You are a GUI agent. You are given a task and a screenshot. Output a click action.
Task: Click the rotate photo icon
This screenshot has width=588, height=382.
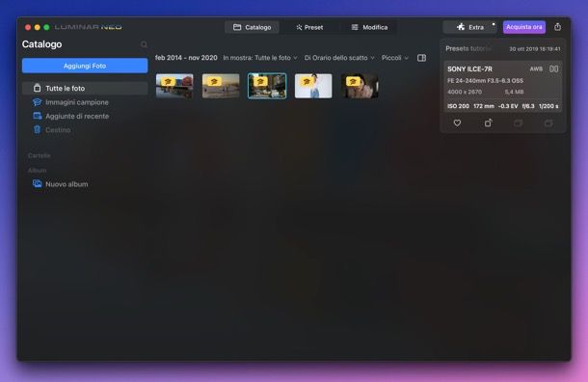pyautogui.click(x=488, y=123)
